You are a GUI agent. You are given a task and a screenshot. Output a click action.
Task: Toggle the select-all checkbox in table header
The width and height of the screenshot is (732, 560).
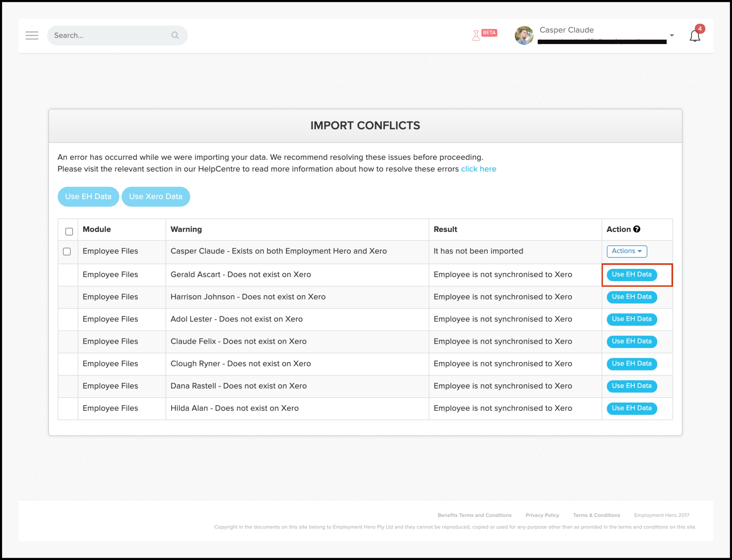[69, 232]
